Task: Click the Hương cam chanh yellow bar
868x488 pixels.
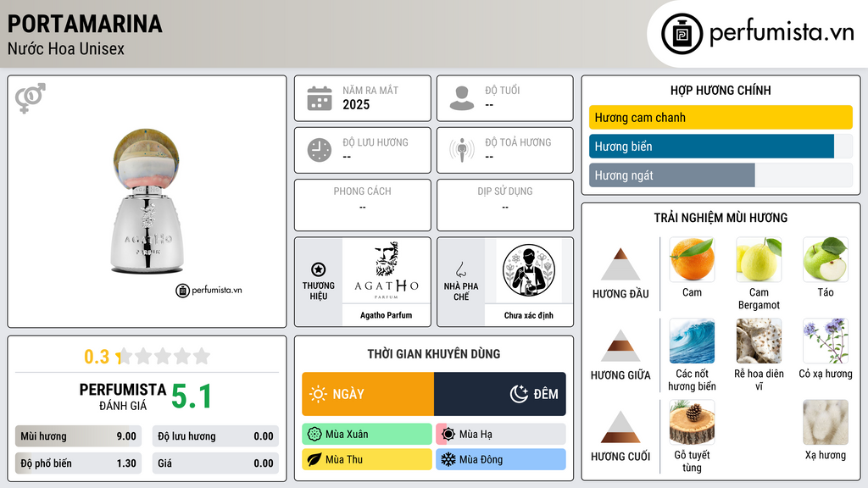Action: 721,117
